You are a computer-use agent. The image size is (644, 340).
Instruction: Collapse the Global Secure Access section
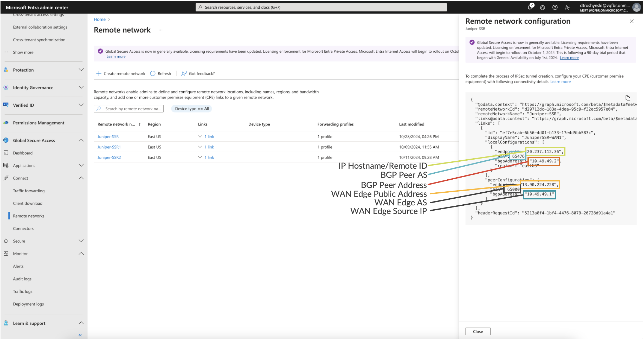coord(81,140)
